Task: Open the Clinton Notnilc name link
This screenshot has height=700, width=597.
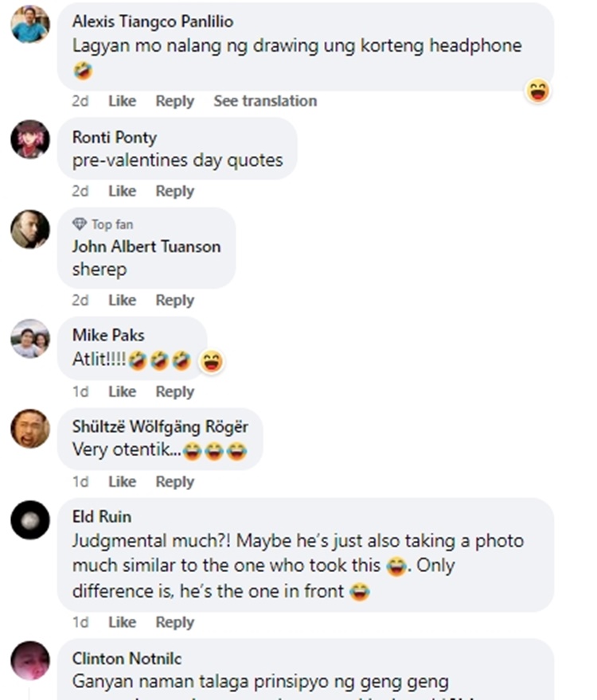Action: (127, 658)
